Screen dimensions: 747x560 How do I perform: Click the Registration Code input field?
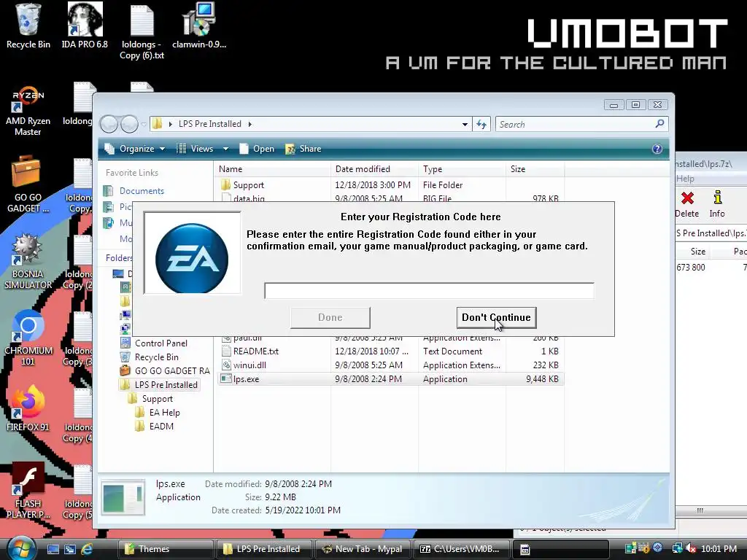point(429,290)
